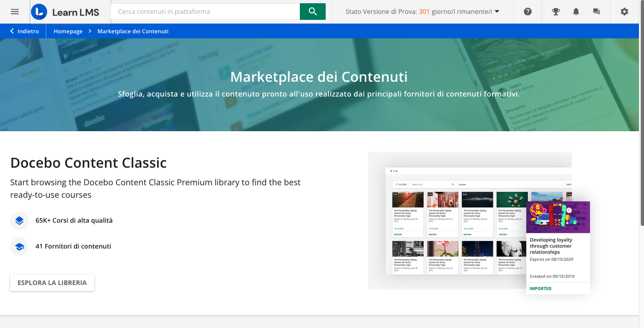Open the help question mark icon
Image resolution: width=644 pixels, height=328 pixels.
point(528,12)
